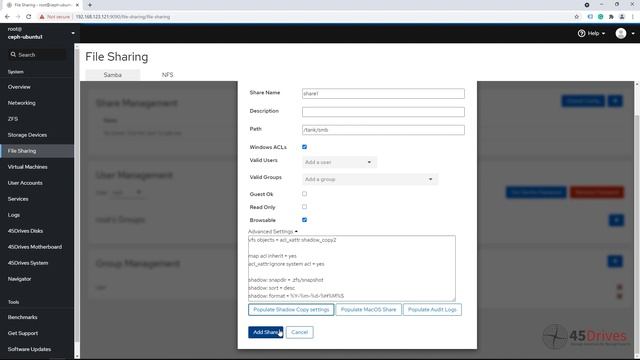This screenshot has height=360, width=640.
Task: Focus the Description input field
Action: point(383,112)
